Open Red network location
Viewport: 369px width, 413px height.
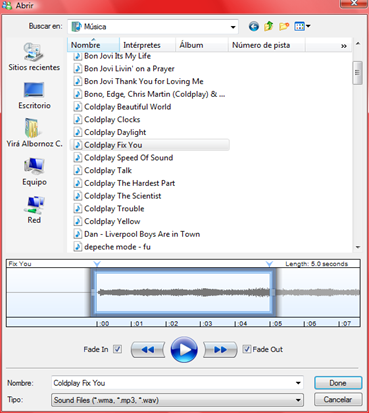pos(34,210)
